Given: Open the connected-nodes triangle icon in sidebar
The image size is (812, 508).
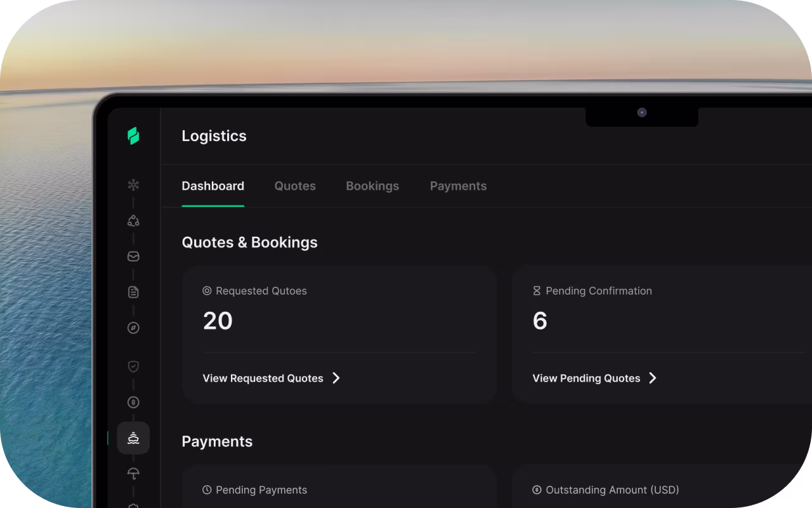Looking at the screenshot, I should coord(133,221).
